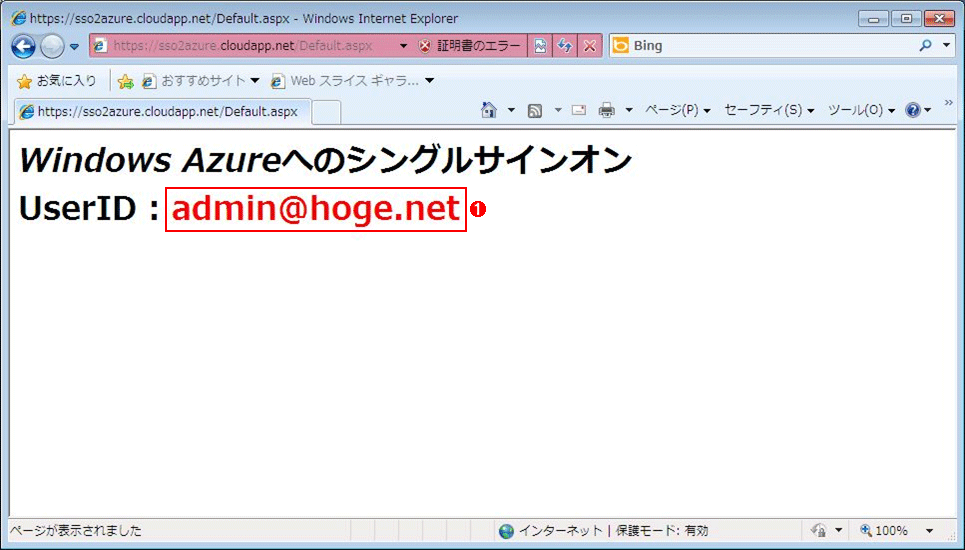Screen dimensions: 965x550
Task: Open the 証明書のエラー certificate error badge
Action: coord(469,46)
